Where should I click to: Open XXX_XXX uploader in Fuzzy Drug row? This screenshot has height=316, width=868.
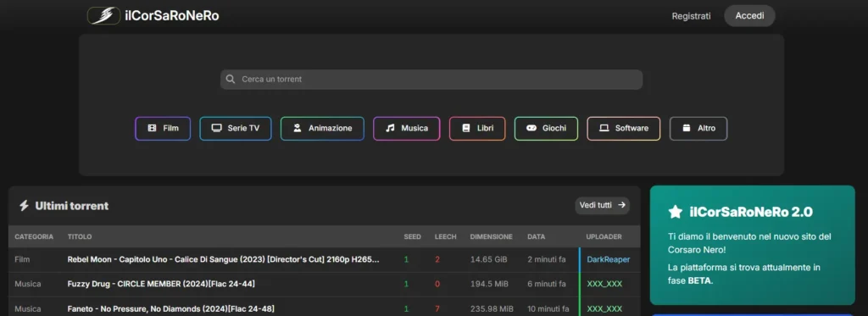pyautogui.click(x=604, y=284)
